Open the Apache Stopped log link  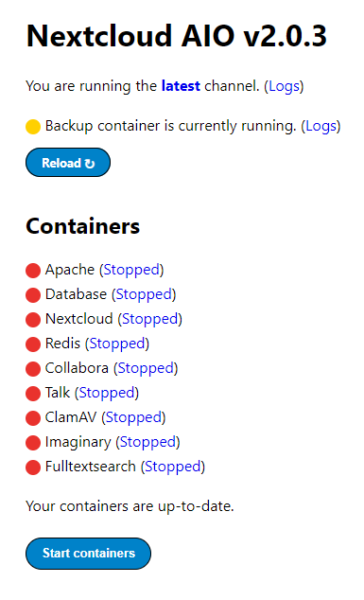pyautogui.click(x=131, y=270)
